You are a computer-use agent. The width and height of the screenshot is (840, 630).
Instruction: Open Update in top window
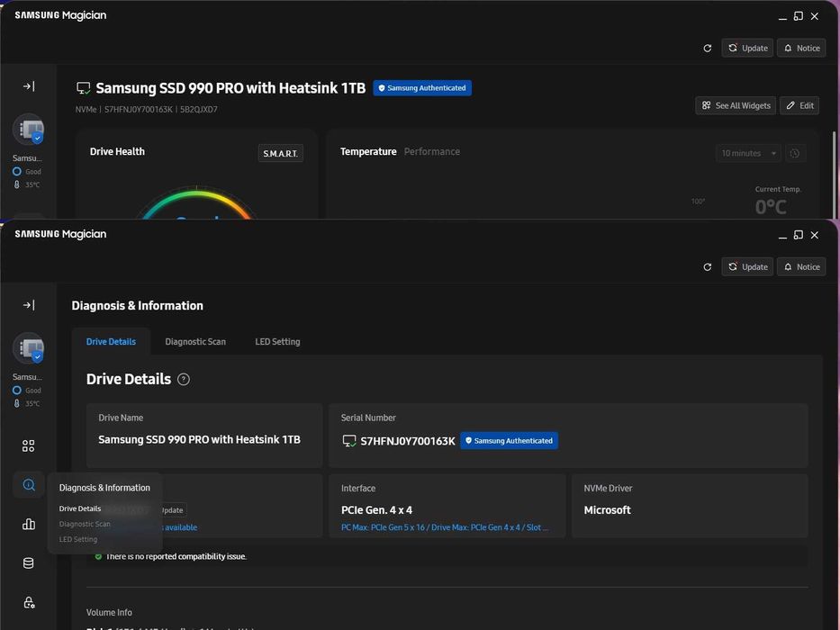point(747,49)
